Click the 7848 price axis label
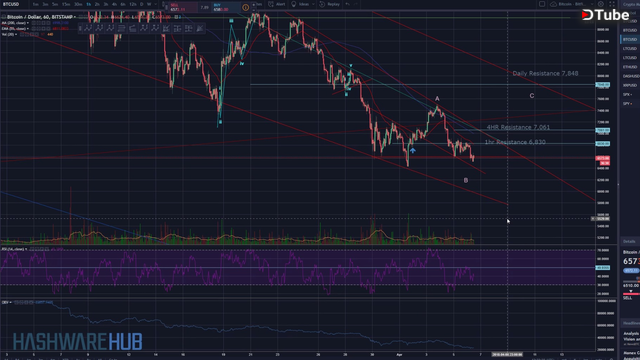 (603, 85)
